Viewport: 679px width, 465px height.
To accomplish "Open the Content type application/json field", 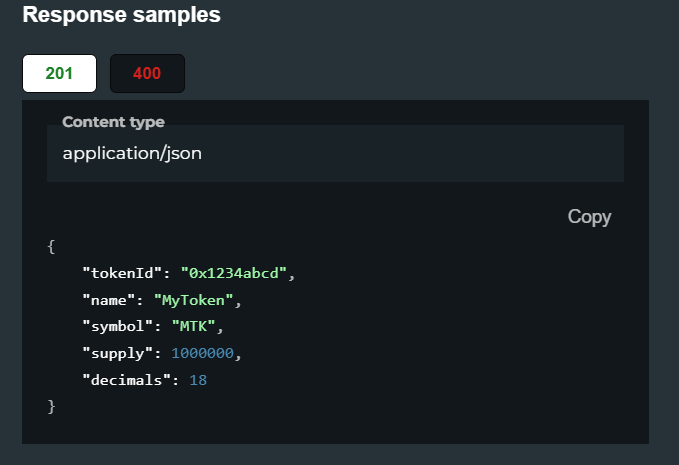I will [335, 153].
